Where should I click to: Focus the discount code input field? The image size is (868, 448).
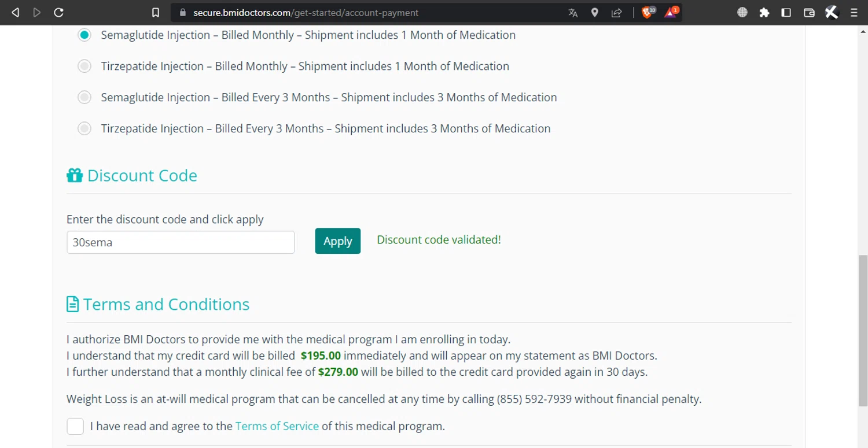pyautogui.click(x=181, y=242)
